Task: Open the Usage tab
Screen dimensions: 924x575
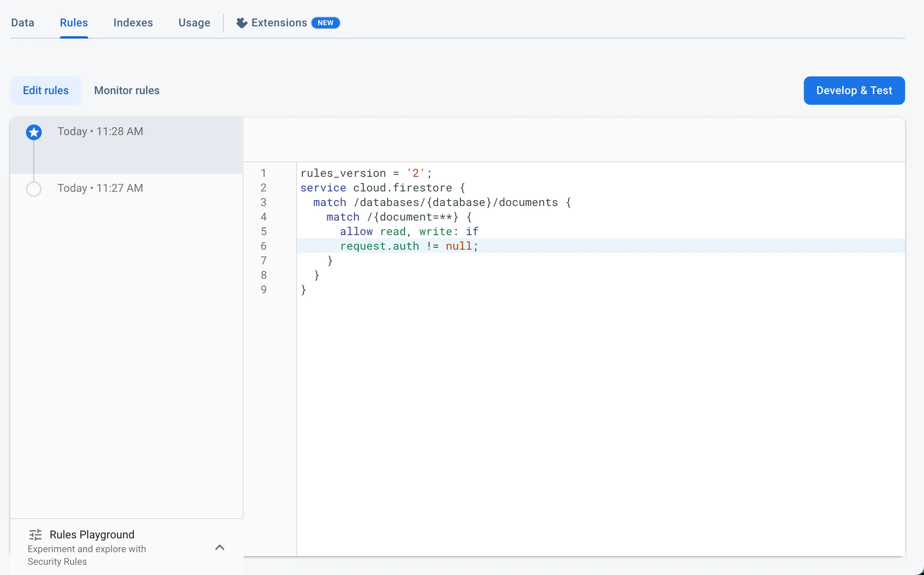Action: (x=194, y=23)
